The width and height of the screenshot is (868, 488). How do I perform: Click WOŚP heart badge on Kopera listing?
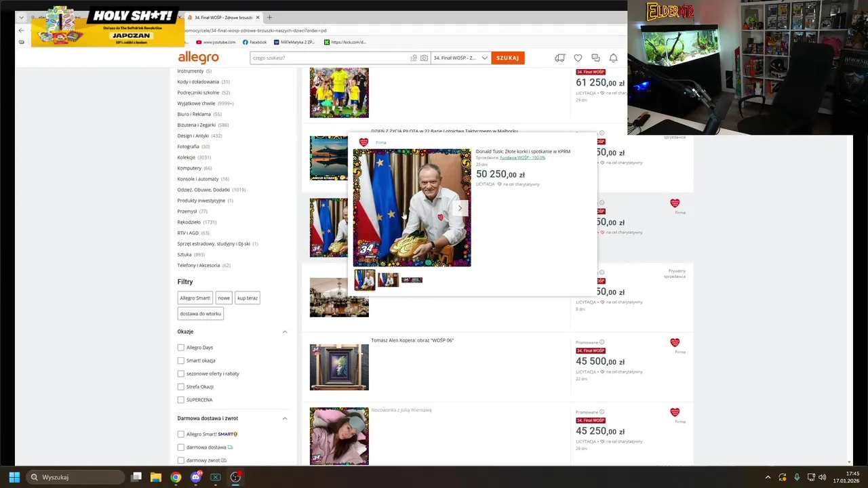pyautogui.click(x=675, y=342)
